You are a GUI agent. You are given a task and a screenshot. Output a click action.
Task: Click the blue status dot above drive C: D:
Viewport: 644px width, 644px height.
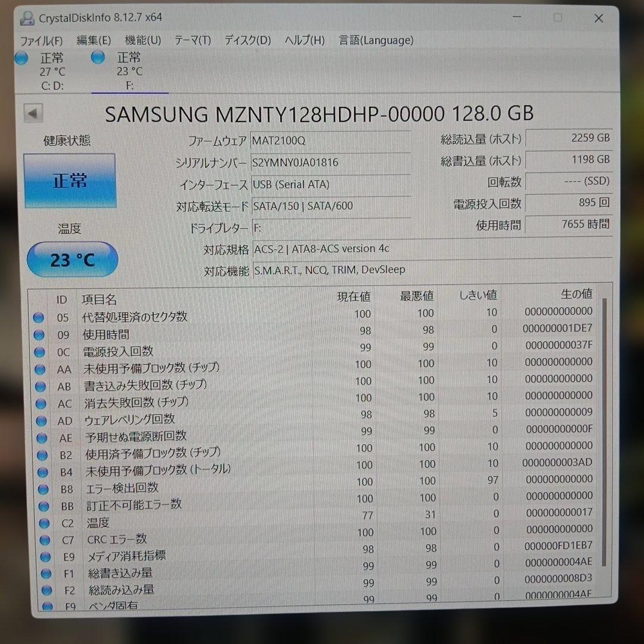21,58
